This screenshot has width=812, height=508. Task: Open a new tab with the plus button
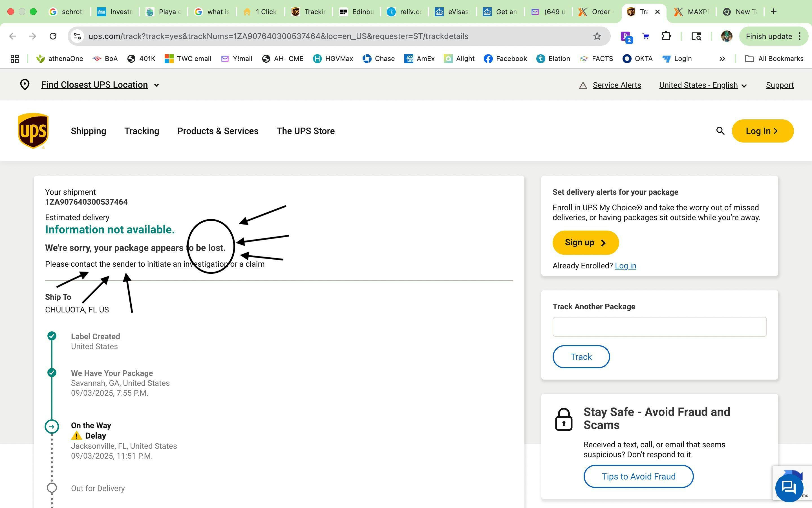pyautogui.click(x=773, y=11)
